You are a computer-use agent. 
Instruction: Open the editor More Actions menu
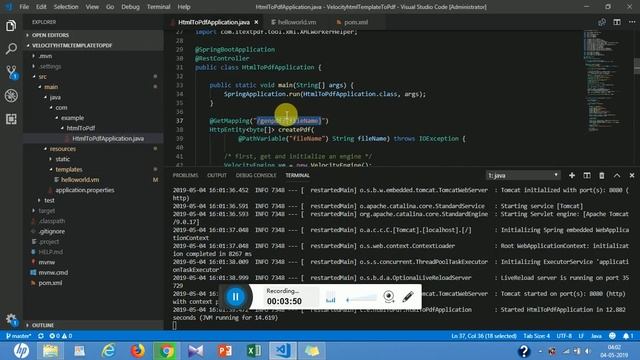pos(632,22)
